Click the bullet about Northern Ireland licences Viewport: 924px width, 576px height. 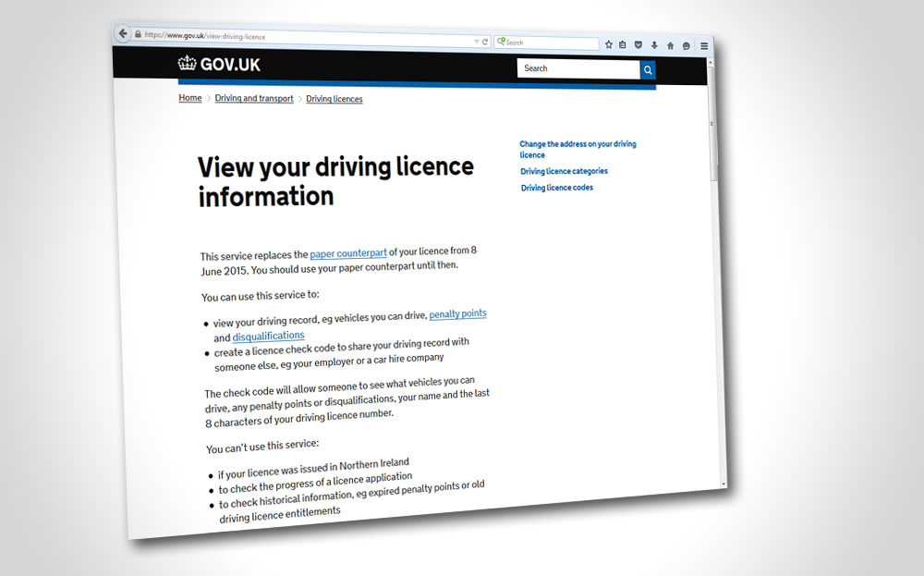pos(313,468)
